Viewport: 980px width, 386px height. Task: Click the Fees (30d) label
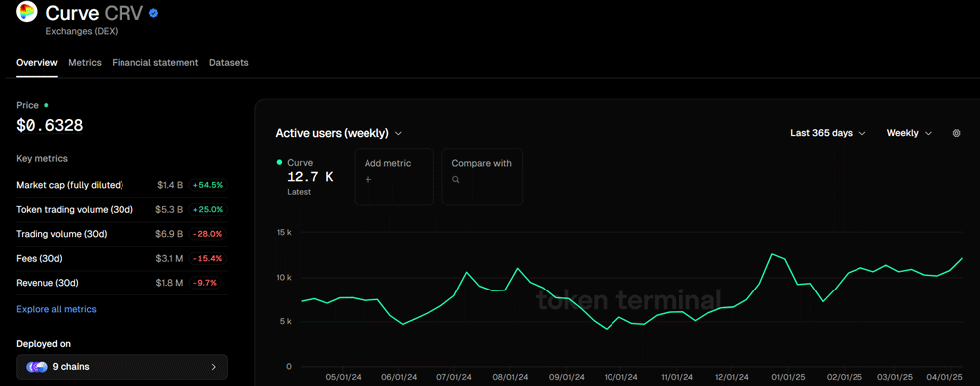(39, 258)
